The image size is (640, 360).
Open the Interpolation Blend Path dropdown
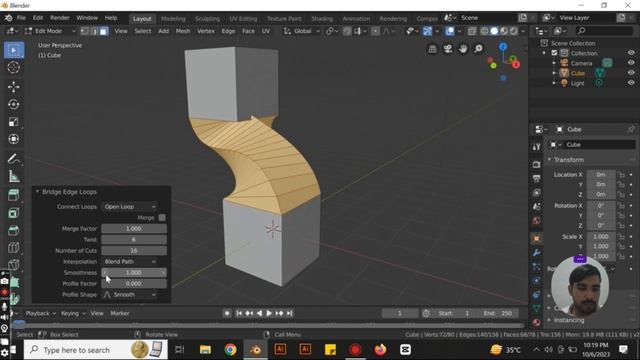(x=129, y=262)
